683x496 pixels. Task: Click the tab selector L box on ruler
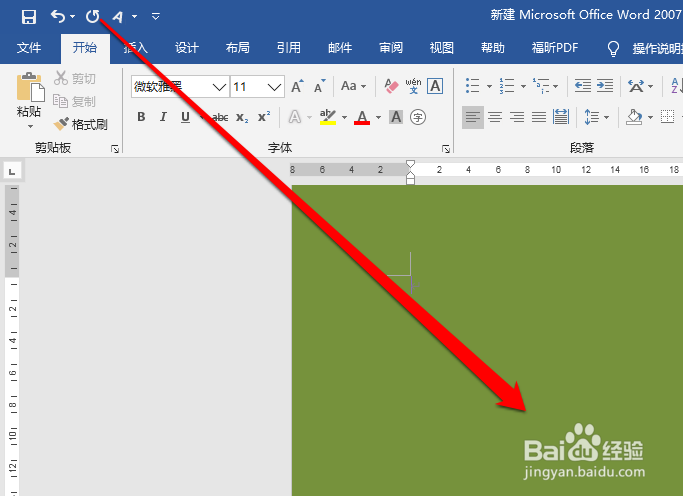tap(12, 171)
